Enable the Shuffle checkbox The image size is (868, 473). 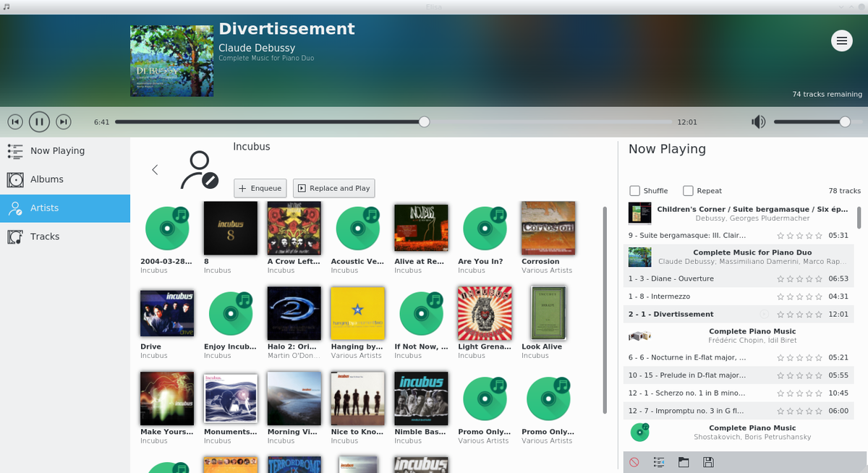635,191
